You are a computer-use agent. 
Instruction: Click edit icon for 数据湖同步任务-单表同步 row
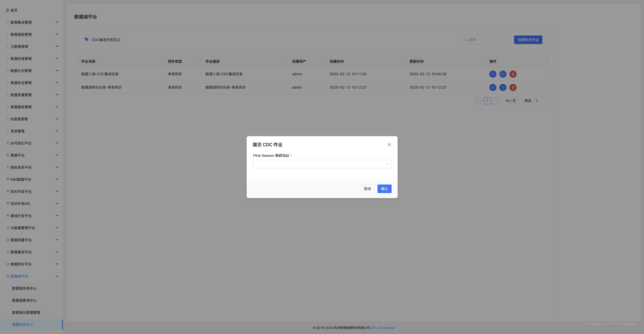click(x=493, y=87)
